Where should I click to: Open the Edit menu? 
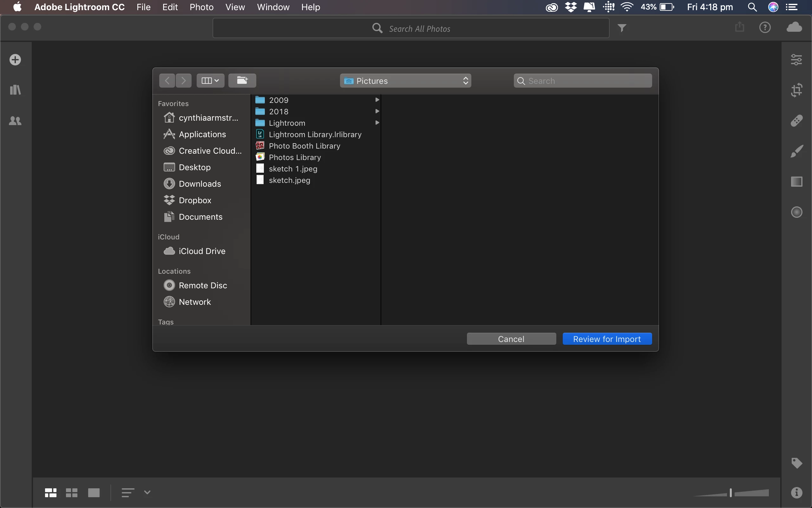tap(170, 7)
